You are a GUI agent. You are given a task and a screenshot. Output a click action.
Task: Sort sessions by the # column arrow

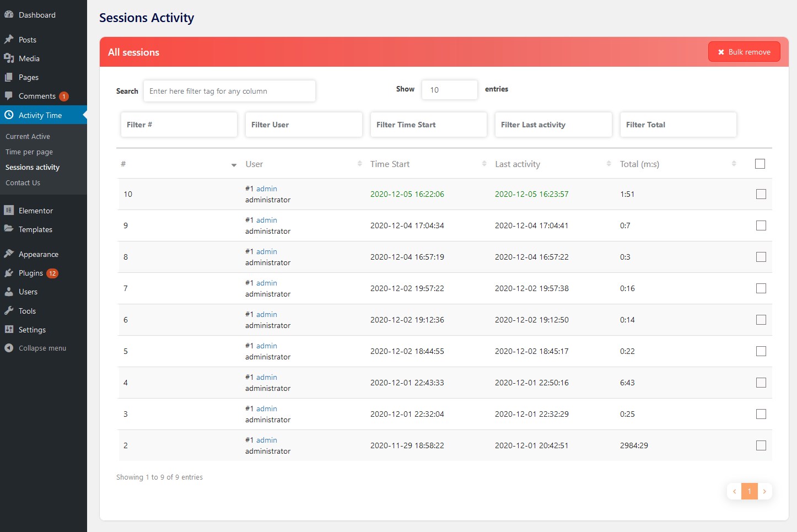click(234, 165)
